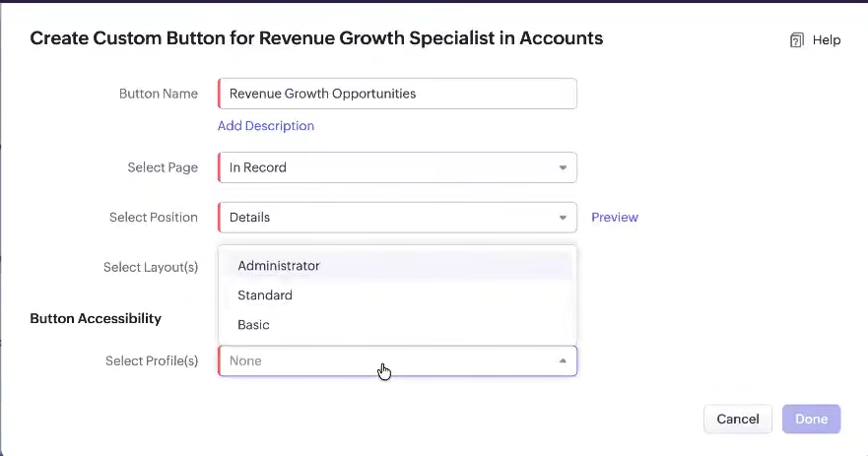Click the Select Layout(s) label
Viewport: 868px width, 456px height.
pos(151,267)
